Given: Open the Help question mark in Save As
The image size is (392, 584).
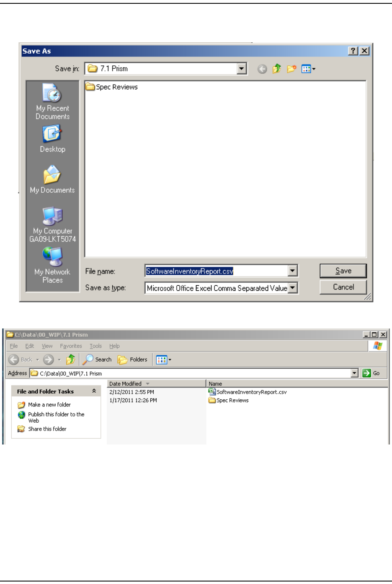Looking at the screenshot, I should (x=353, y=51).
